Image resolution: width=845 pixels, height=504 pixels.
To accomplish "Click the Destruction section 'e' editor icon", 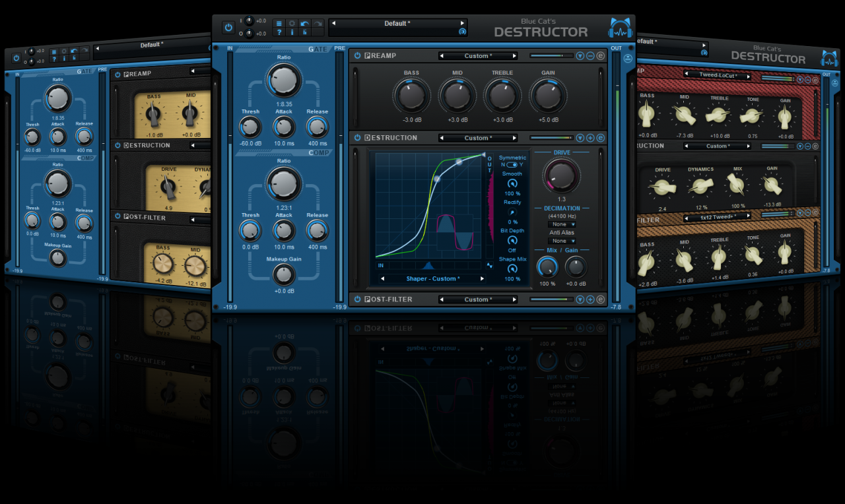I will [x=600, y=138].
